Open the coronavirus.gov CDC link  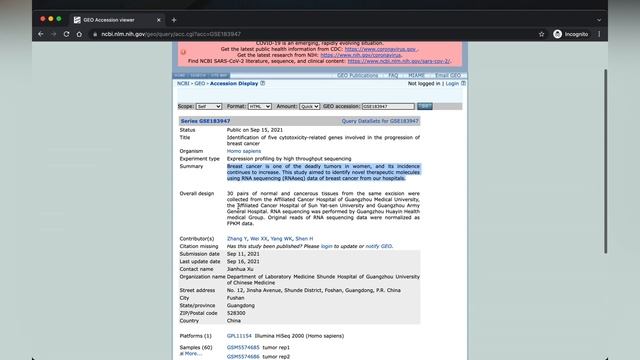point(380,49)
